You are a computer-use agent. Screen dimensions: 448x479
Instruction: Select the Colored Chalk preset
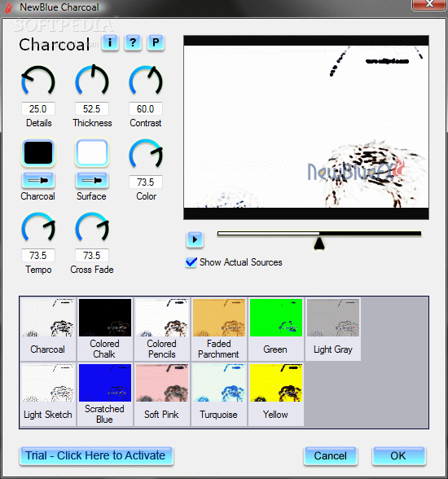[x=105, y=328]
